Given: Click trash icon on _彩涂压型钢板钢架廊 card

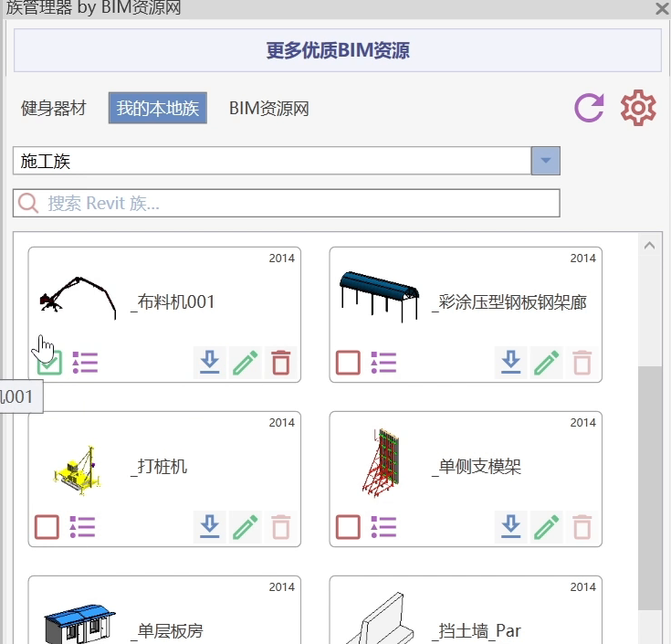Looking at the screenshot, I should coord(582,363).
